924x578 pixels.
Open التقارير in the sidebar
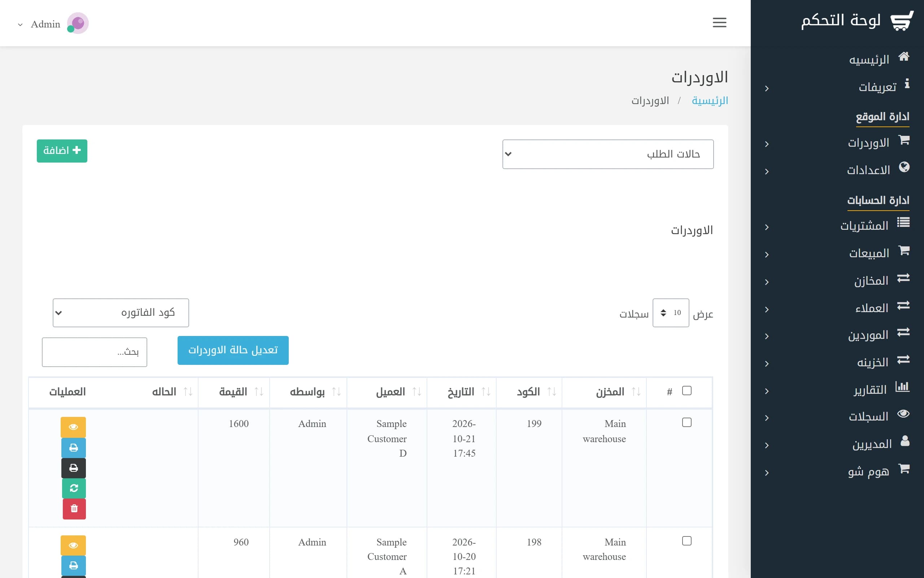[x=837, y=390]
